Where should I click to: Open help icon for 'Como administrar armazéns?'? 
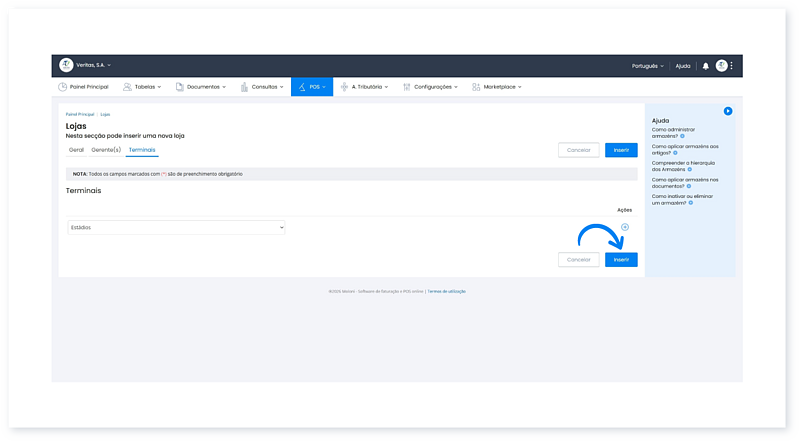tap(683, 136)
